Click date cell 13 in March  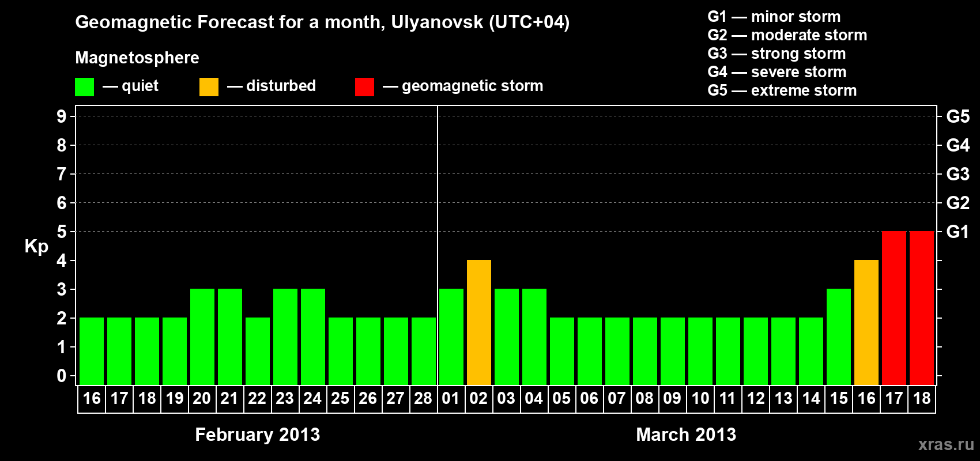pos(783,399)
